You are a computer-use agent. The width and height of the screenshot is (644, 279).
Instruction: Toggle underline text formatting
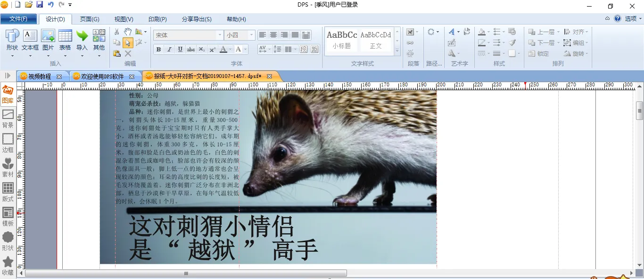click(180, 50)
